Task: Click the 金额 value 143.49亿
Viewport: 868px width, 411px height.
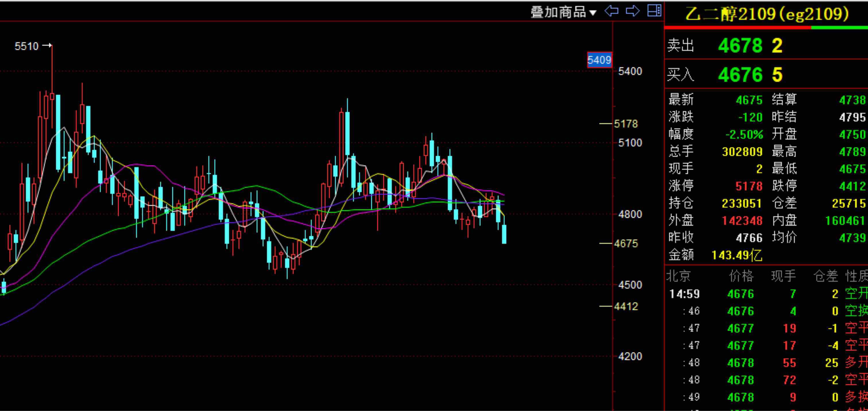Action: pos(737,255)
